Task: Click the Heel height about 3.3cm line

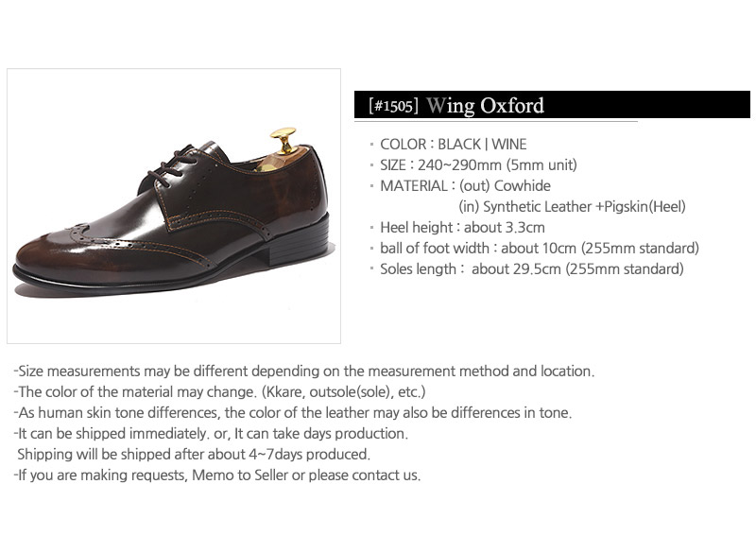Action: 462,228
